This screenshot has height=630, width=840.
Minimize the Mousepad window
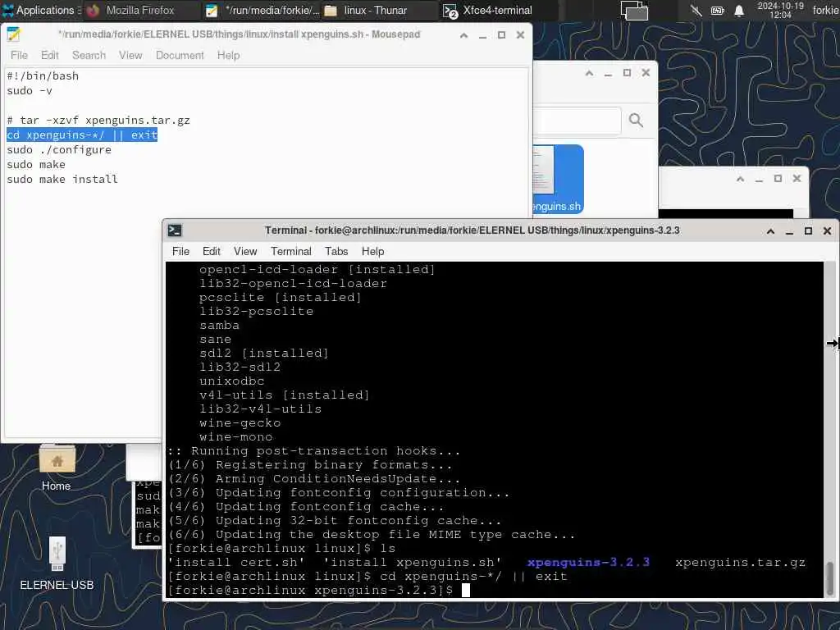tap(482, 35)
